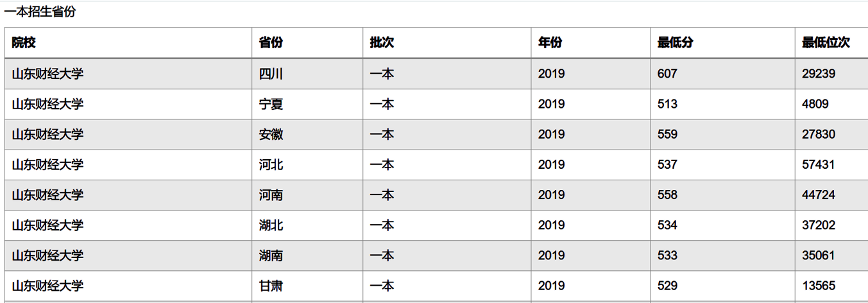This screenshot has height=303, width=868.
Task: Click the 河北 province cell
Action: click(x=307, y=165)
